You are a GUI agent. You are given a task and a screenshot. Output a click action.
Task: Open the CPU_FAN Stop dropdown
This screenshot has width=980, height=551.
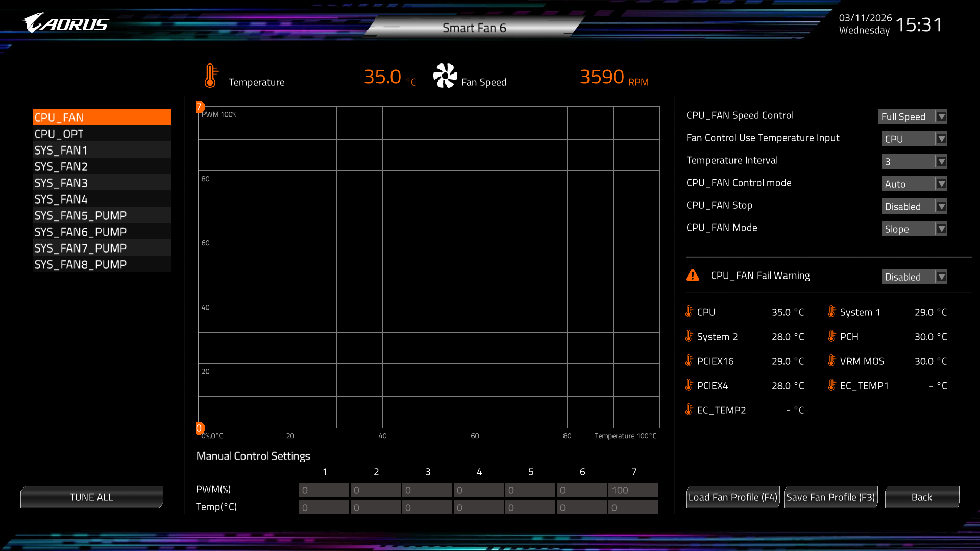pos(914,206)
